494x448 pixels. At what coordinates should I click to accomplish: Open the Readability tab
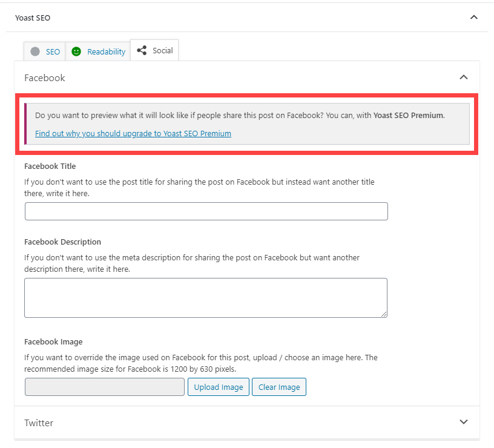pos(98,51)
